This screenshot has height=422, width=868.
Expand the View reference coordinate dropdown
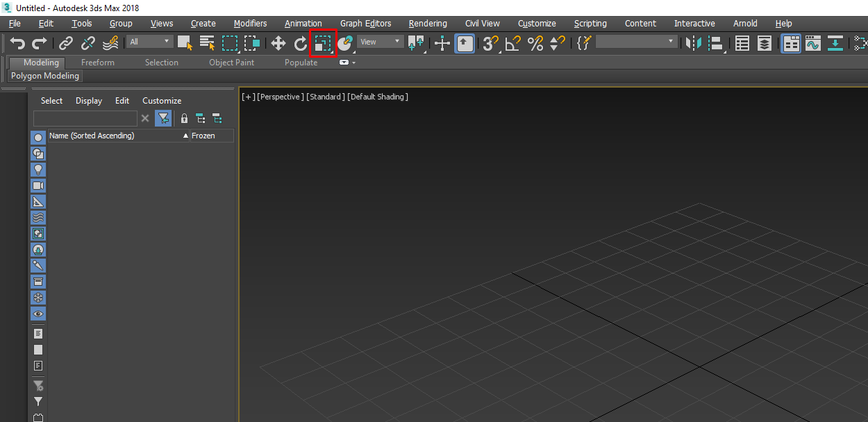click(x=381, y=42)
